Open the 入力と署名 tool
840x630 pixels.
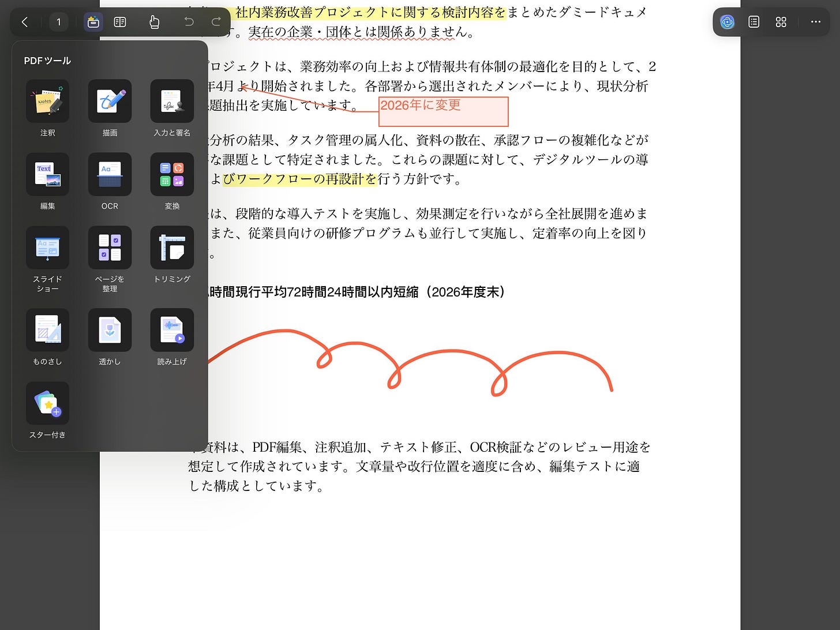pyautogui.click(x=171, y=101)
